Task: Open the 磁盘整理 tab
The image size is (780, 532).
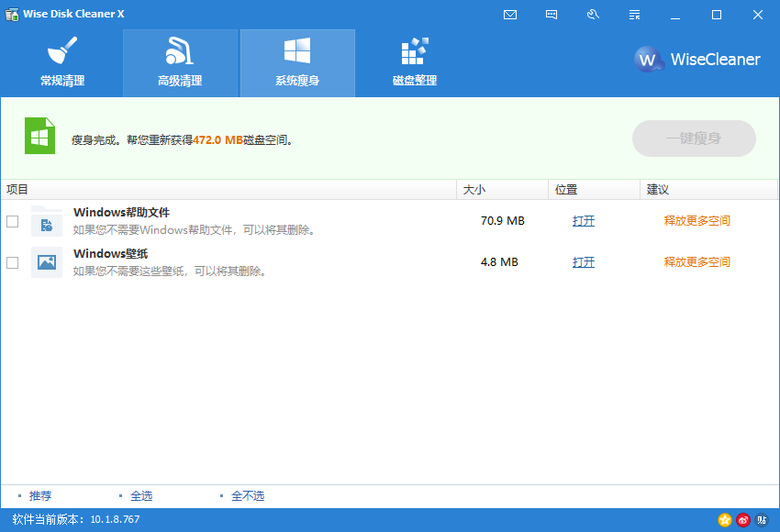Action: [415, 63]
